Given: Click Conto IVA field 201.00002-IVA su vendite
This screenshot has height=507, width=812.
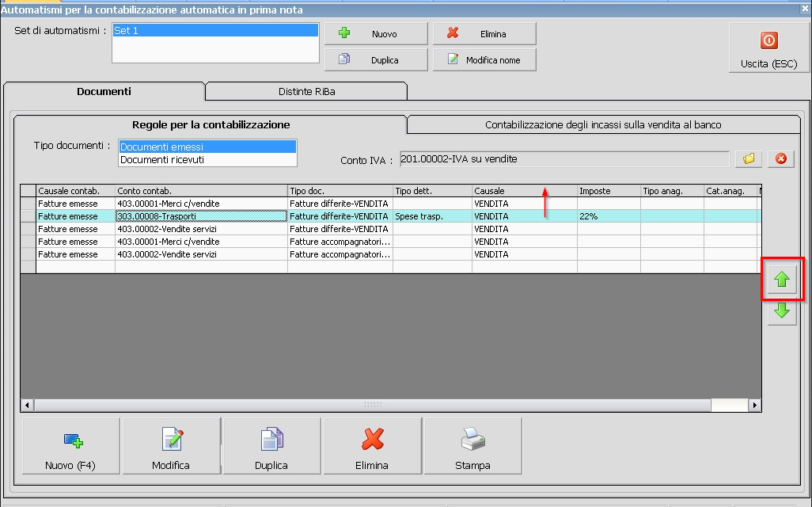Looking at the screenshot, I should pyautogui.click(x=564, y=159).
